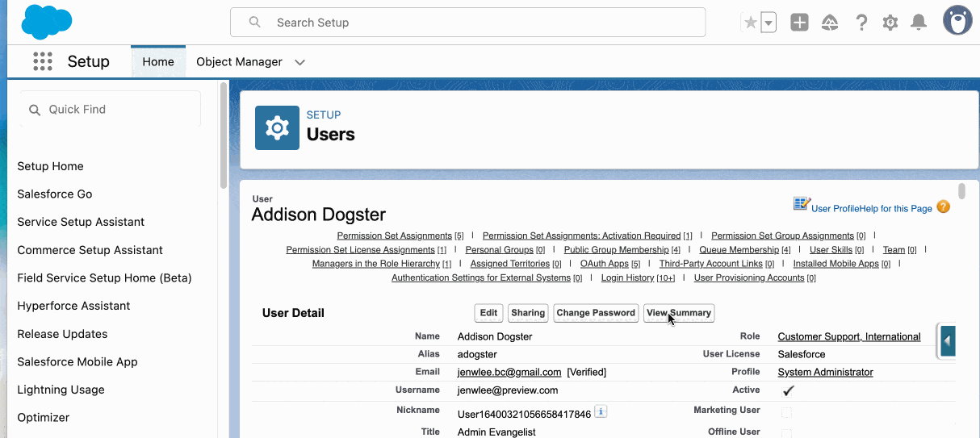Open Field Service Setup Home (Beta)

pos(105,278)
